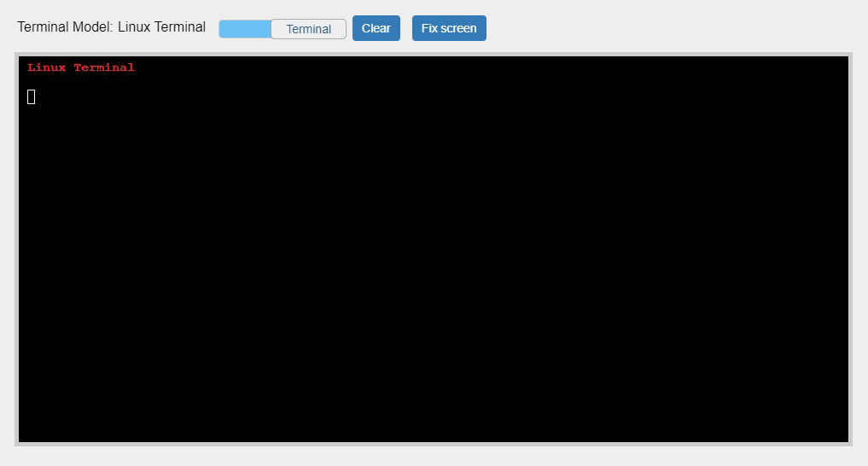The image size is (868, 466).
Task: Select 'Fix screen' to repair terminal display
Action: tap(449, 28)
